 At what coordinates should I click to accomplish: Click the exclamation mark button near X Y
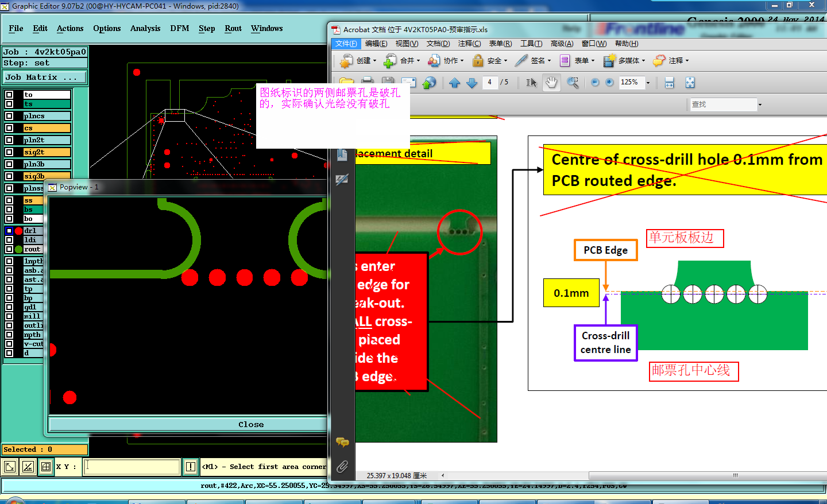tap(191, 467)
